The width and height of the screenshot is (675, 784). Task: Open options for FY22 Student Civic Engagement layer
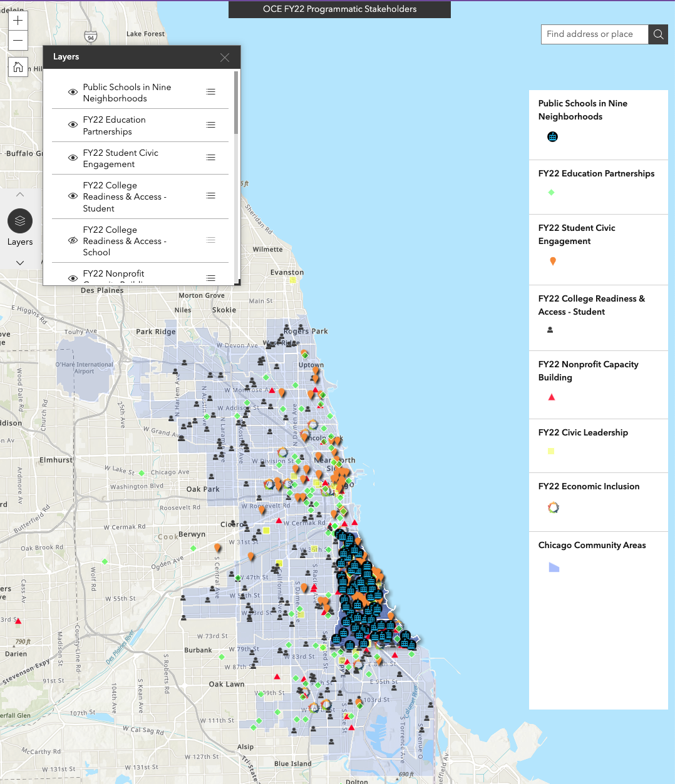point(211,158)
